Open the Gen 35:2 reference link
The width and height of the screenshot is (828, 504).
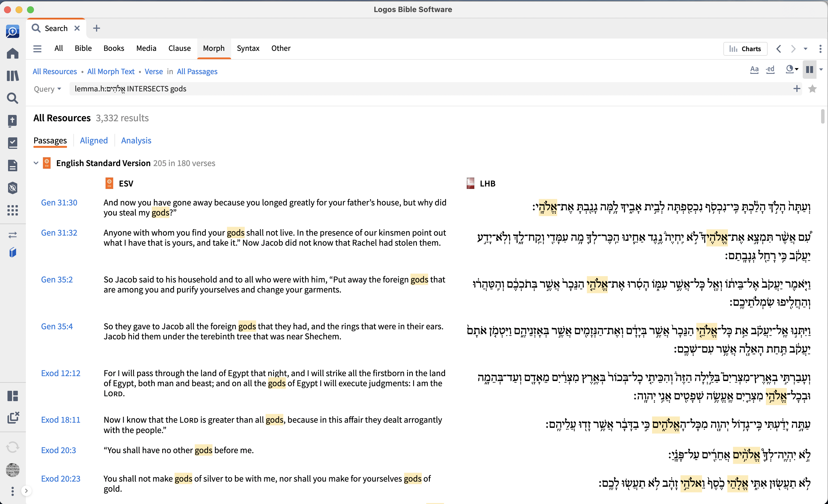[57, 279]
